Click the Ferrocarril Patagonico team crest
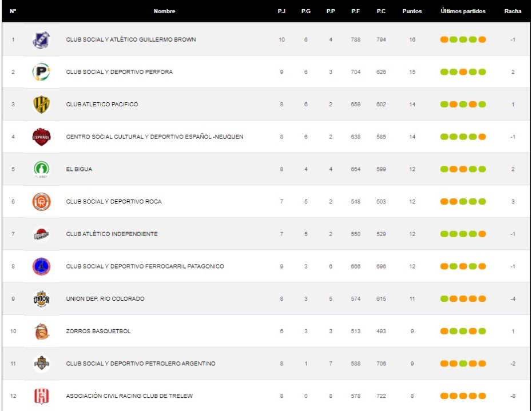The height and width of the screenshot is (411, 532). 41,266
